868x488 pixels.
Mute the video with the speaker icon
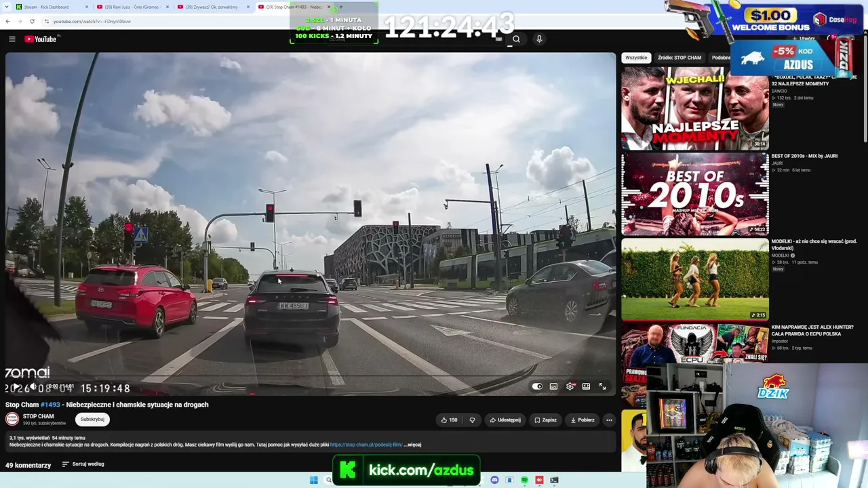pyautogui.click(x=33, y=386)
